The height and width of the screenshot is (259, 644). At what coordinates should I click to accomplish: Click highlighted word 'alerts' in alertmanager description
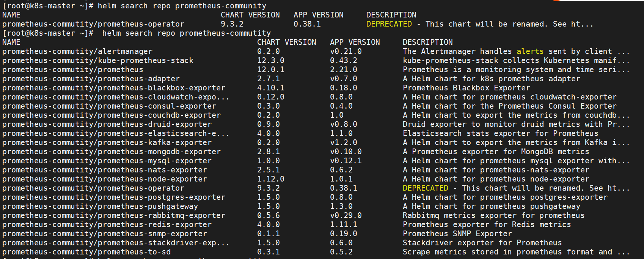(x=530, y=51)
